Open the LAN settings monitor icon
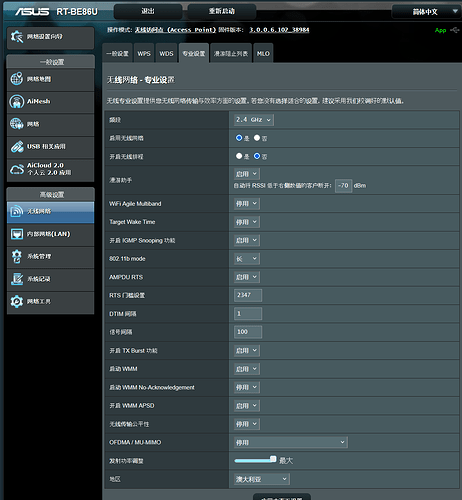 pyautogui.click(x=17, y=234)
